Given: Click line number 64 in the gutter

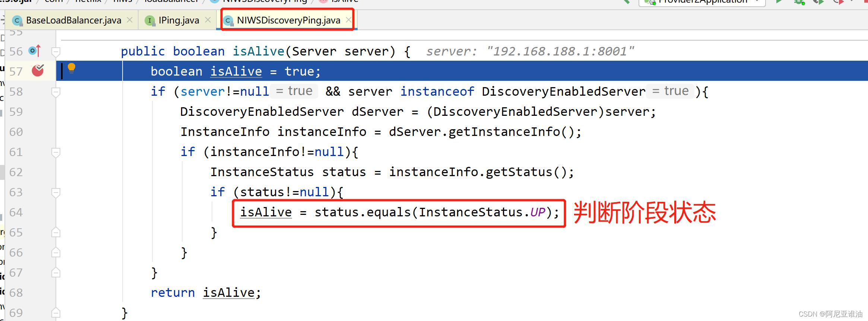Looking at the screenshot, I should click(16, 212).
